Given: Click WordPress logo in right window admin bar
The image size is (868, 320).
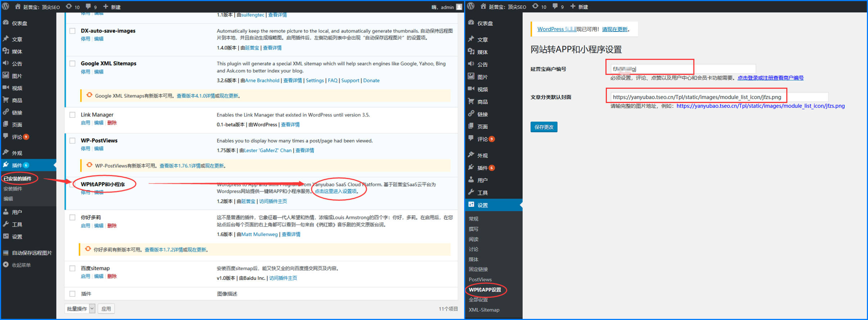Looking at the screenshot, I should pos(471,6).
